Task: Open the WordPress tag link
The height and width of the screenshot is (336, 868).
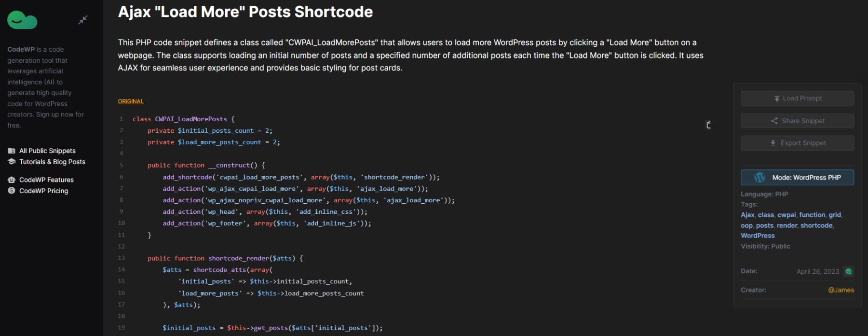Action: coord(758,236)
